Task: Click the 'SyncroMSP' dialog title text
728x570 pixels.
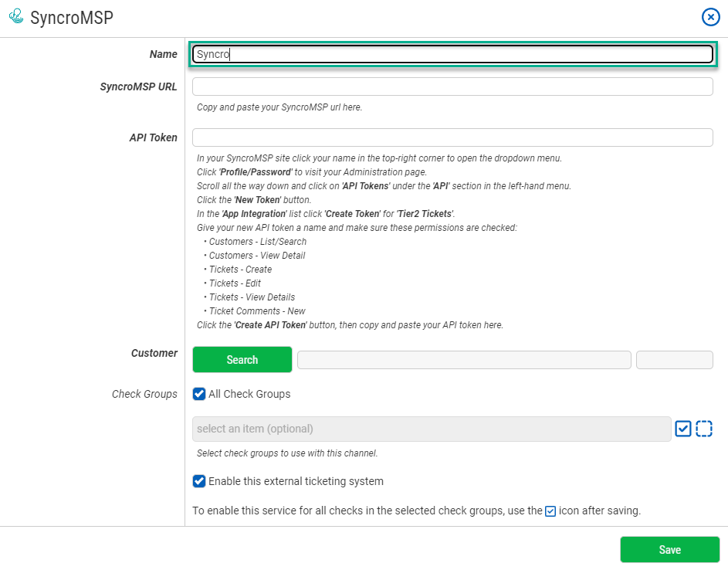Action: click(72, 18)
